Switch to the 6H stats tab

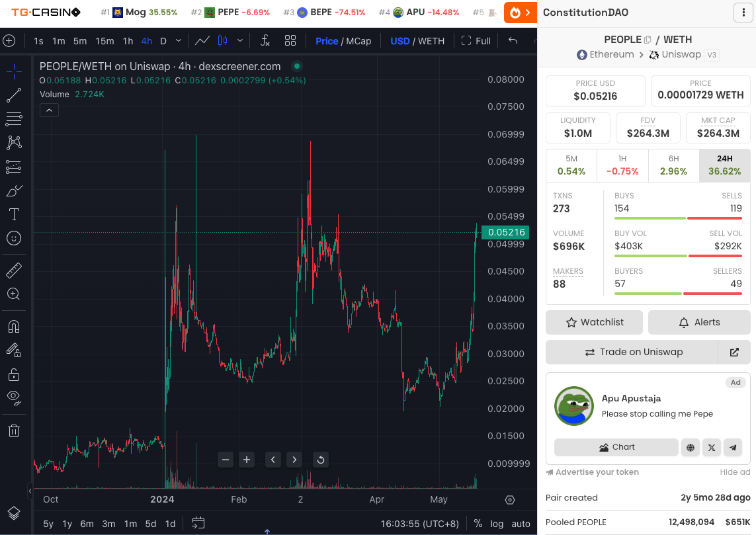point(673,165)
